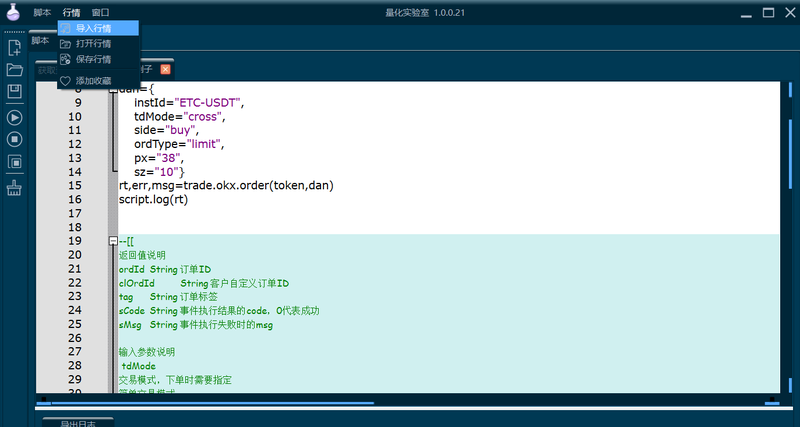
Task: Click line number 19 in the gutter
Action: pyautogui.click(x=74, y=241)
